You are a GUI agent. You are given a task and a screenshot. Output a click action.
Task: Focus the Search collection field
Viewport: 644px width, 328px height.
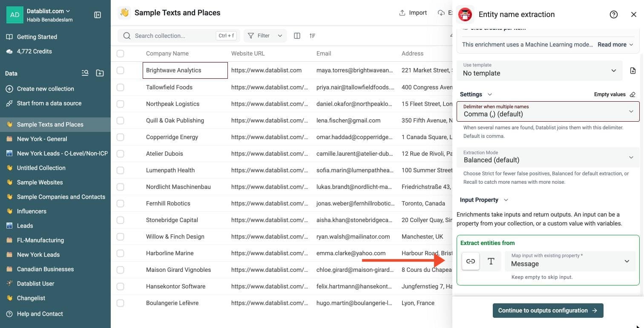coord(179,36)
